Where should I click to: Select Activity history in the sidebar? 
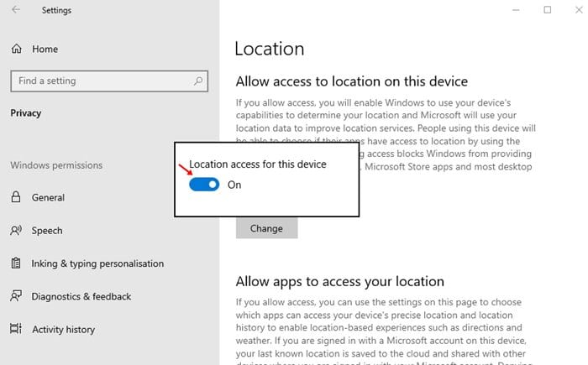[x=63, y=329]
